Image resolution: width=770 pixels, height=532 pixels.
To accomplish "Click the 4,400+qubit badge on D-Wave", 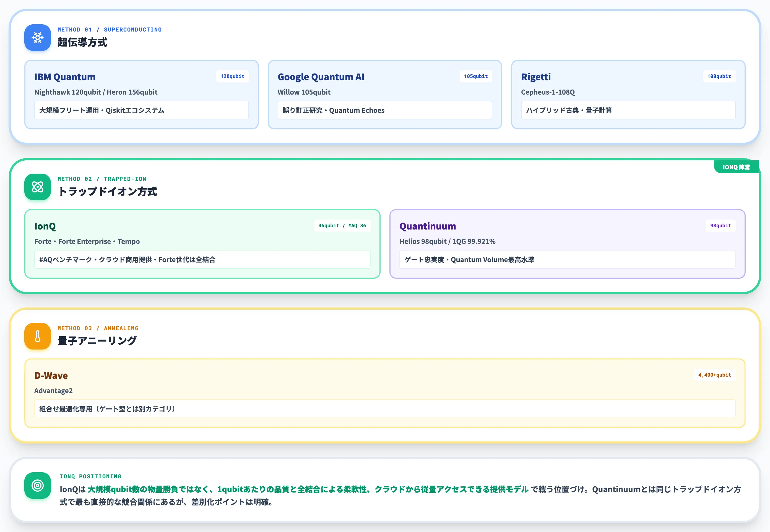I will pos(715,375).
